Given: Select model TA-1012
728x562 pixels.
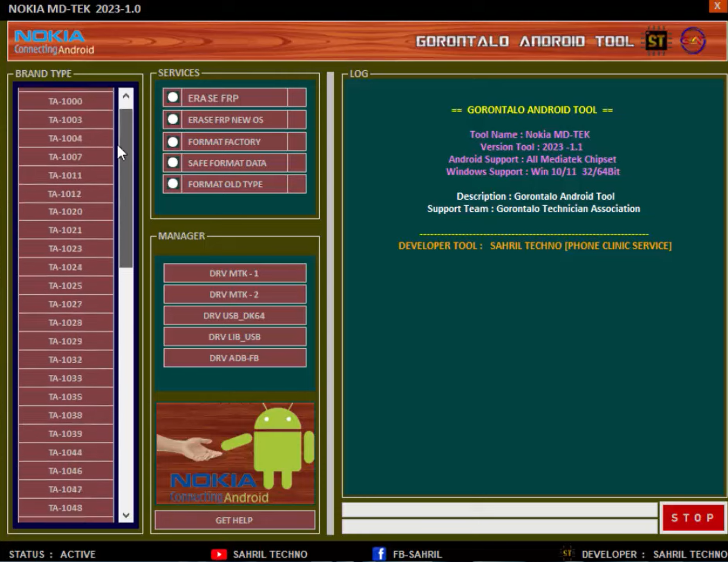Looking at the screenshot, I should pos(66,194).
